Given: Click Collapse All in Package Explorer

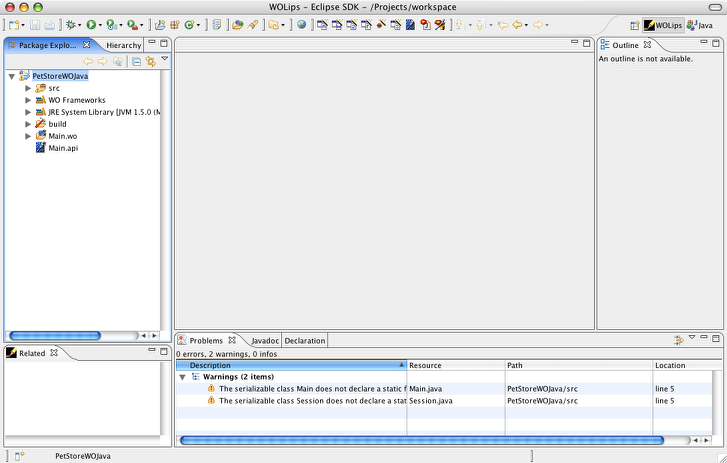Looking at the screenshot, I should [x=136, y=61].
